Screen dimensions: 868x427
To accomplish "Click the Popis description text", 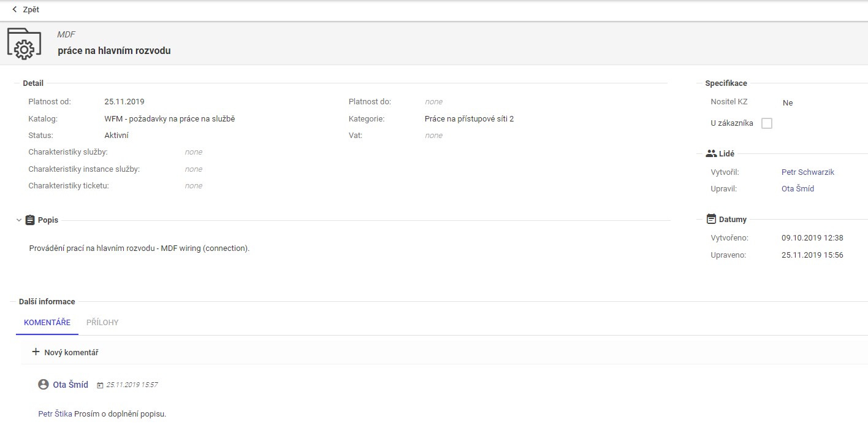I will pyautogui.click(x=139, y=248).
